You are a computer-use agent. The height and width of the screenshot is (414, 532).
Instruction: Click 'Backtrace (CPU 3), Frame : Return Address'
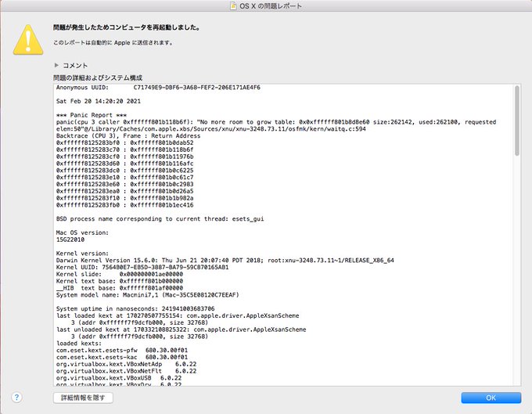128,135
